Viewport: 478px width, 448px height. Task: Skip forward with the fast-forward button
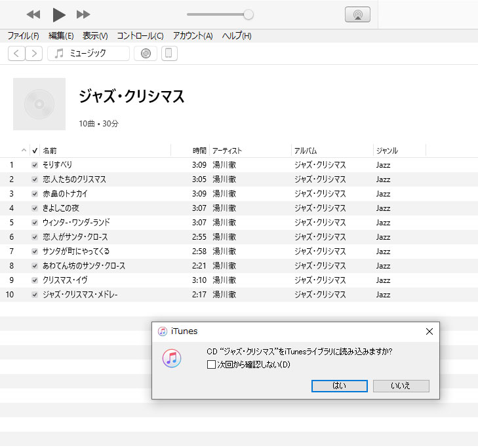(x=83, y=14)
